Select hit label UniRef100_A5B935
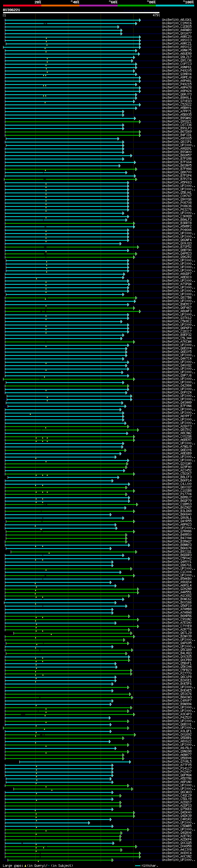This screenshot has height=868, width=197. coord(177,115)
